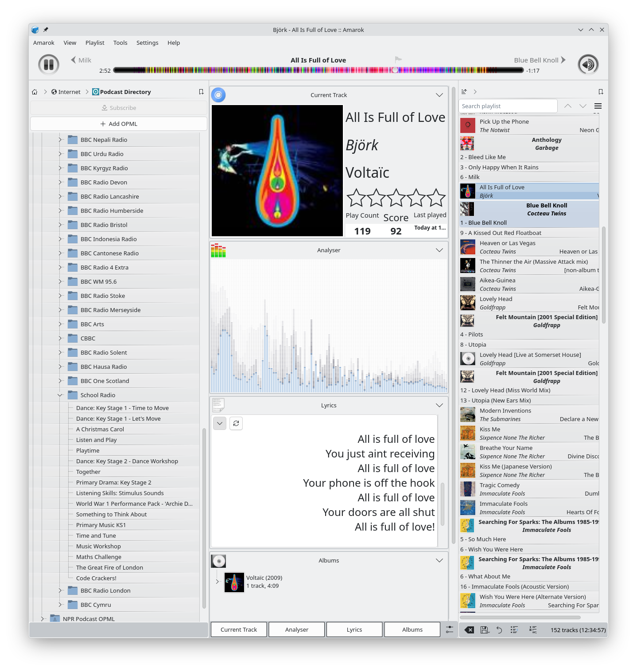Expand the NPR Podcast OPML folder
The width and height of the screenshot is (637, 672).
(x=43, y=619)
